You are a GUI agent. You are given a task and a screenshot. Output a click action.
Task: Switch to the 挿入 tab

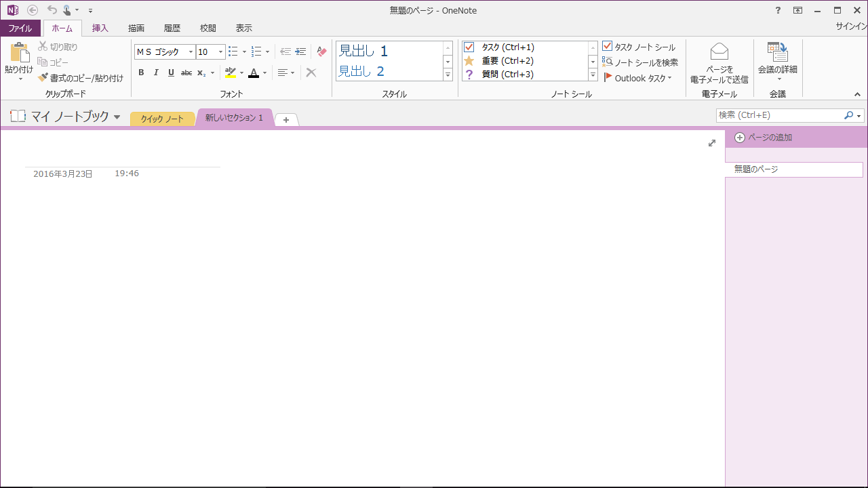[x=100, y=28]
